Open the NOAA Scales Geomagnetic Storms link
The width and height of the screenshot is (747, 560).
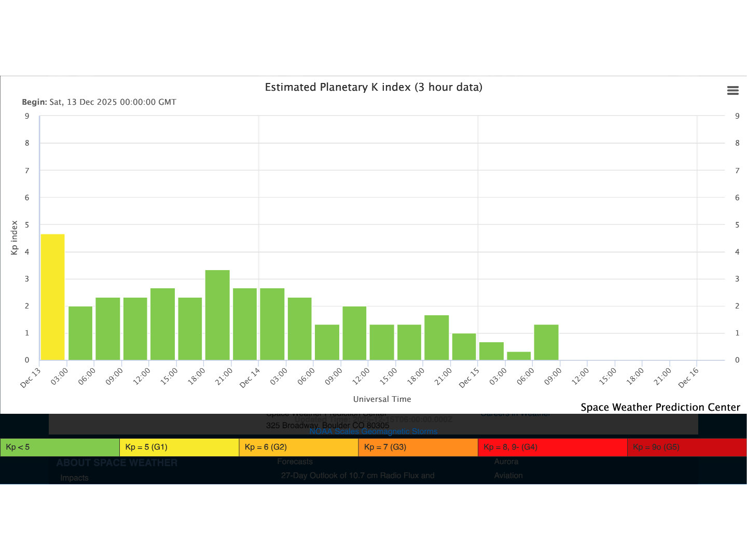(x=373, y=431)
